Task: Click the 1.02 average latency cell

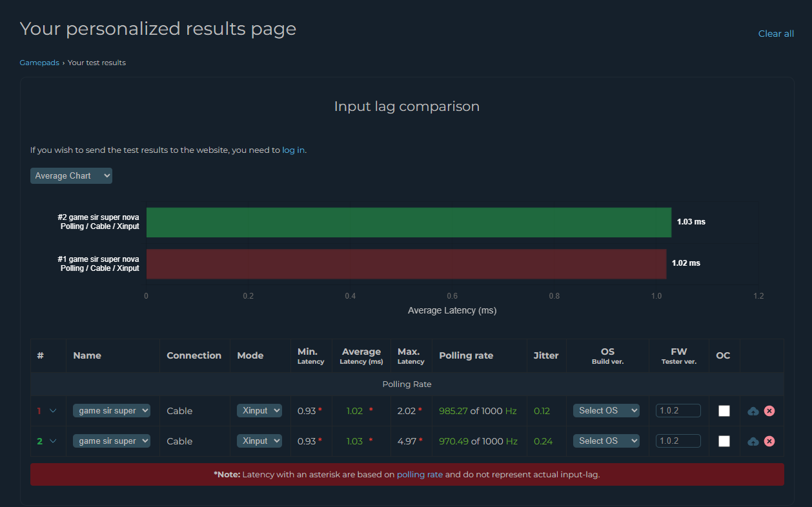Action: tap(361, 411)
